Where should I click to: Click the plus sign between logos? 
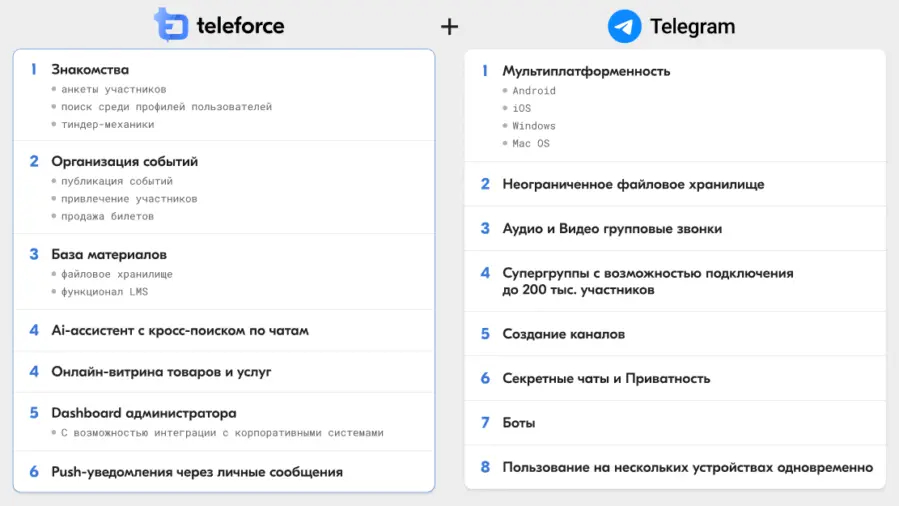[449, 26]
